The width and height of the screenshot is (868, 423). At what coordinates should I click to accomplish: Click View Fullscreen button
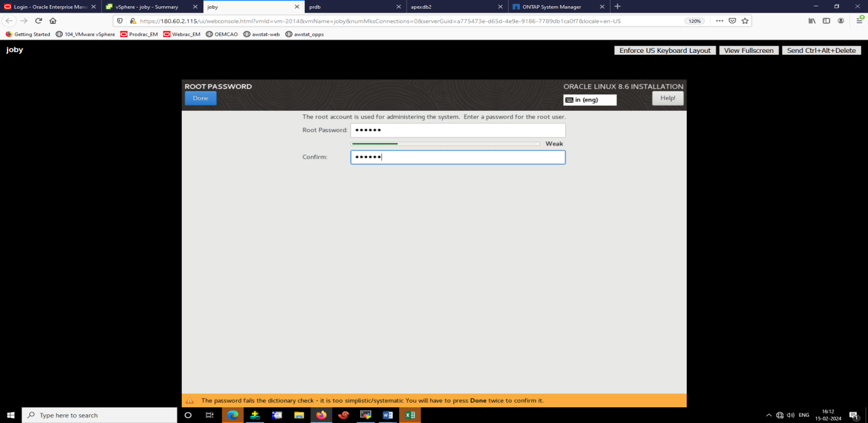click(749, 50)
